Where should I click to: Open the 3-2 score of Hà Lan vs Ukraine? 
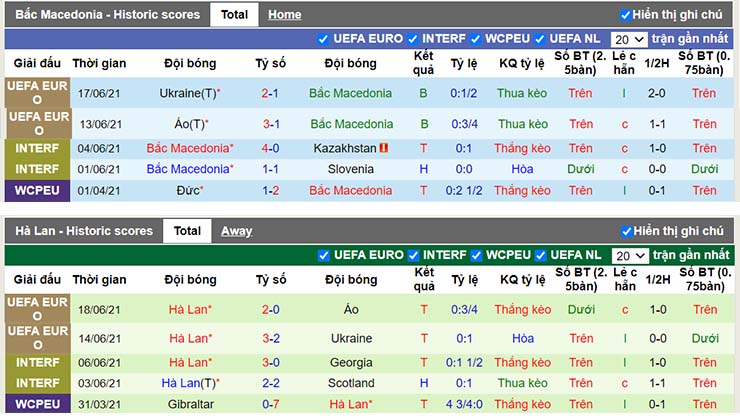[x=271, y=338]
